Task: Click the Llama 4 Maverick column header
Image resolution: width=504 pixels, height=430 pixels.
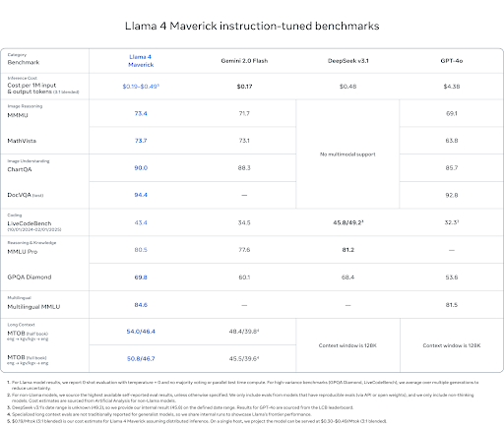Action: (141, 61)
